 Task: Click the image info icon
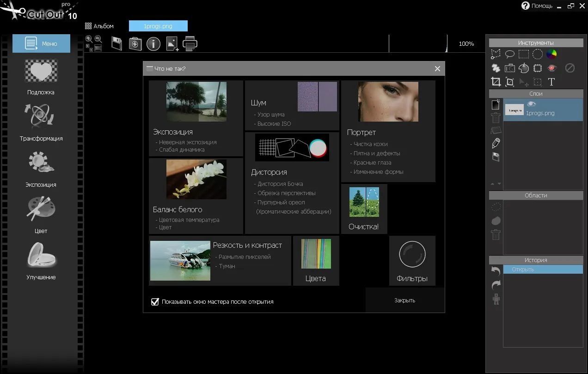click(x=153, y=44)
